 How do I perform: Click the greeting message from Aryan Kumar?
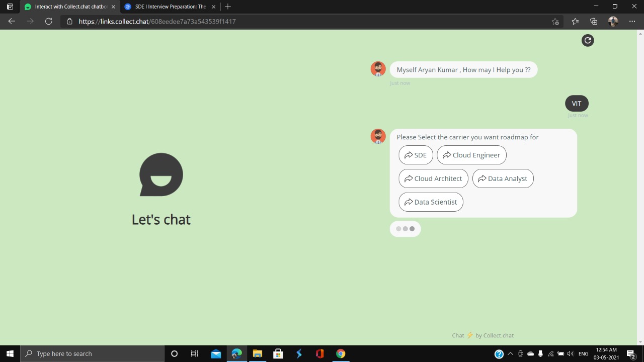click(463, 69)
